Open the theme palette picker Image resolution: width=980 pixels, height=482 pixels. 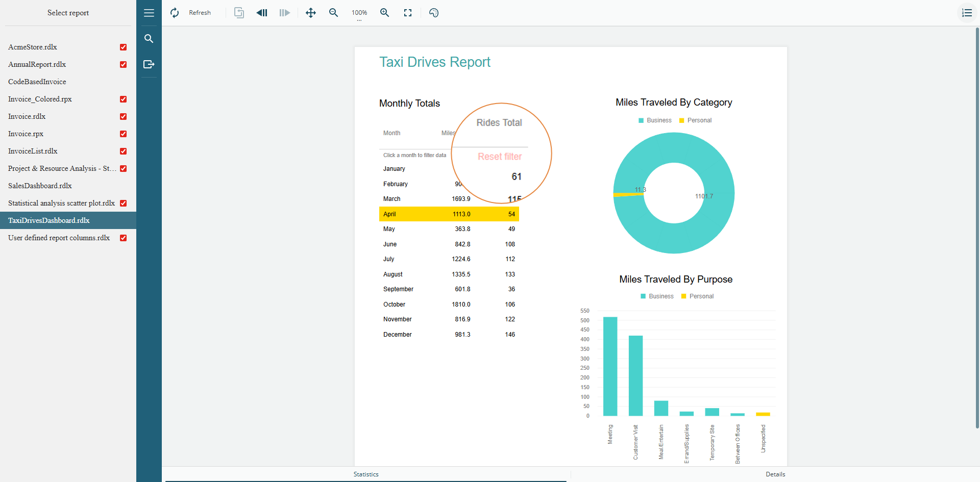[434, 13]
